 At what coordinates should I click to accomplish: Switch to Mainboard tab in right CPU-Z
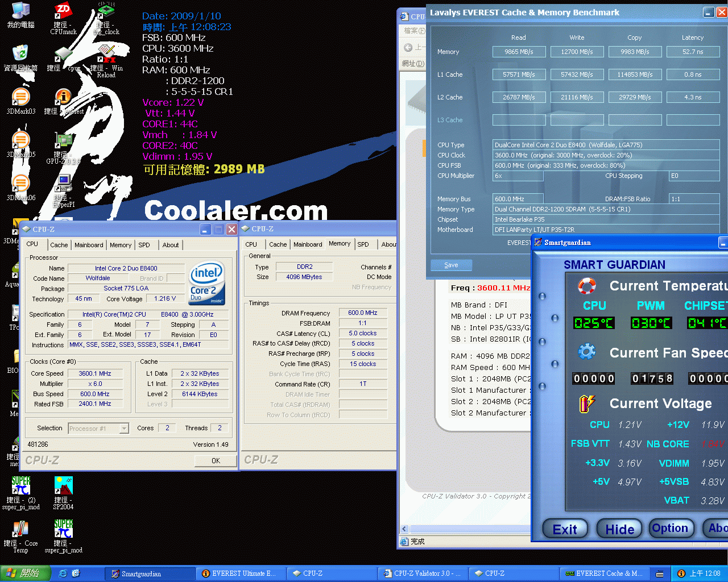click(308, 244)
